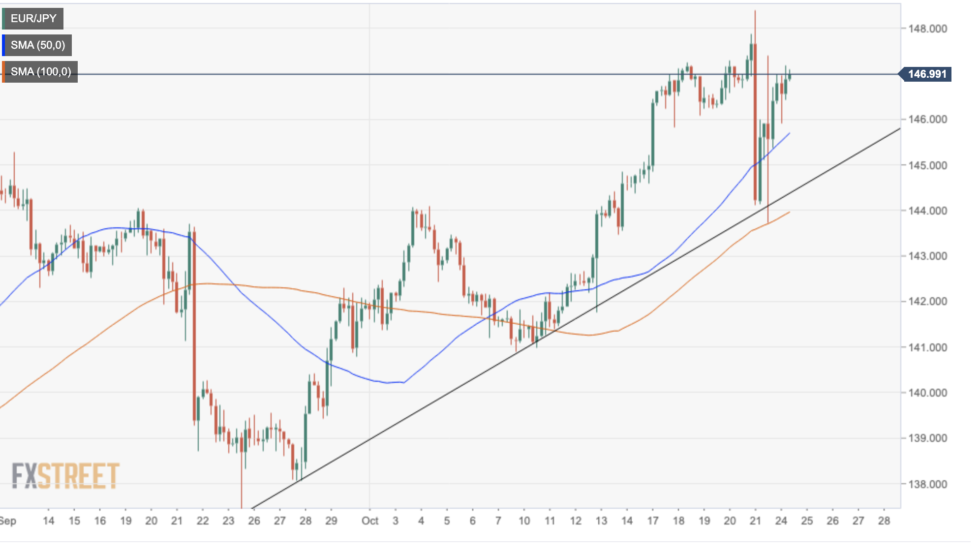This screenshot has height=556, width=980.
Task: Click the blue SMA 50 color swatch
Action: [3, 45]
